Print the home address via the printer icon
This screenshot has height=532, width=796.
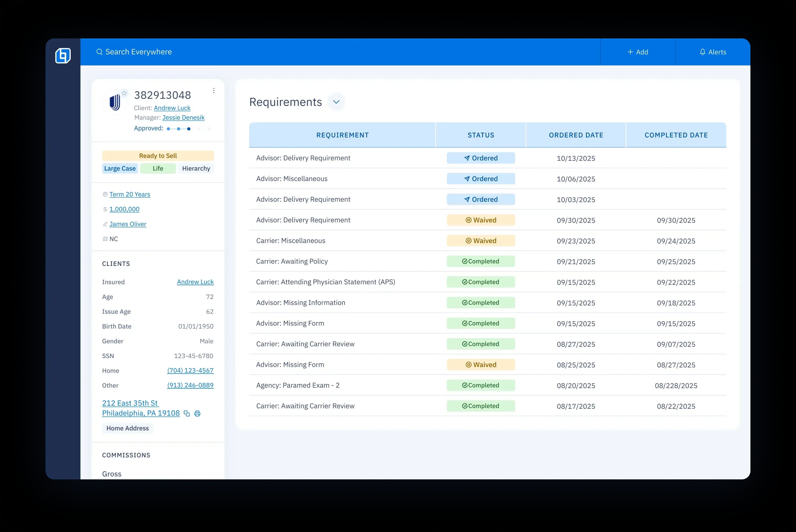click(x=198, y=413)
